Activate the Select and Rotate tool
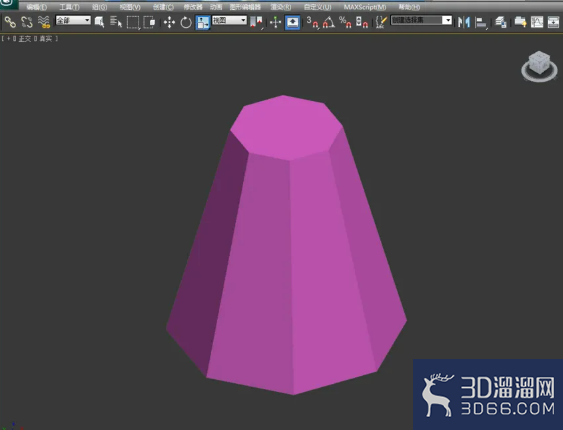The width and height of the screenshot is (563, 430). click(186, 22)
